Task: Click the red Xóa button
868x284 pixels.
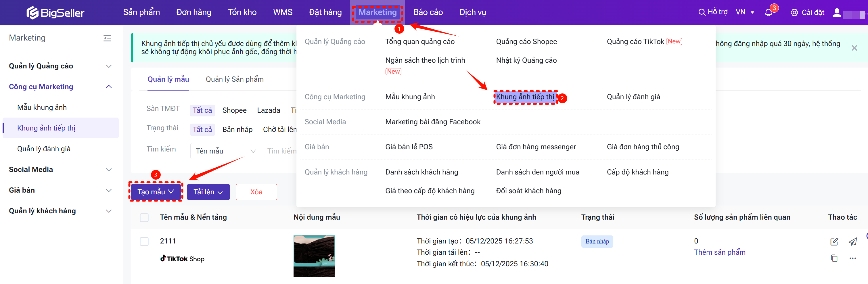Action: pos(256,192)
